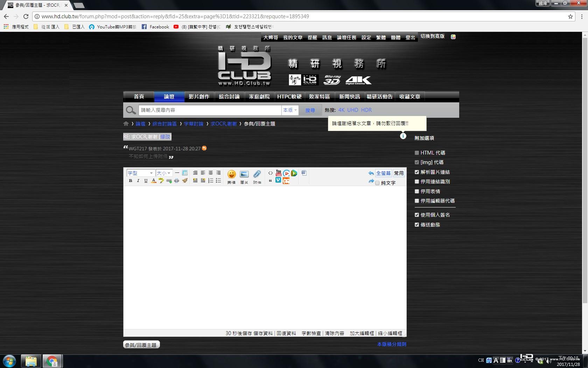Insert a code block with the angle-bracket icon

click(271, 173)
